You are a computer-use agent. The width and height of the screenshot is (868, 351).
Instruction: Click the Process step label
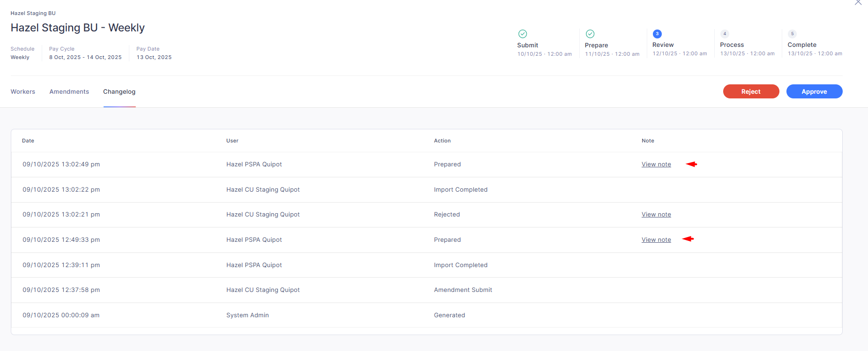(732, 45)
